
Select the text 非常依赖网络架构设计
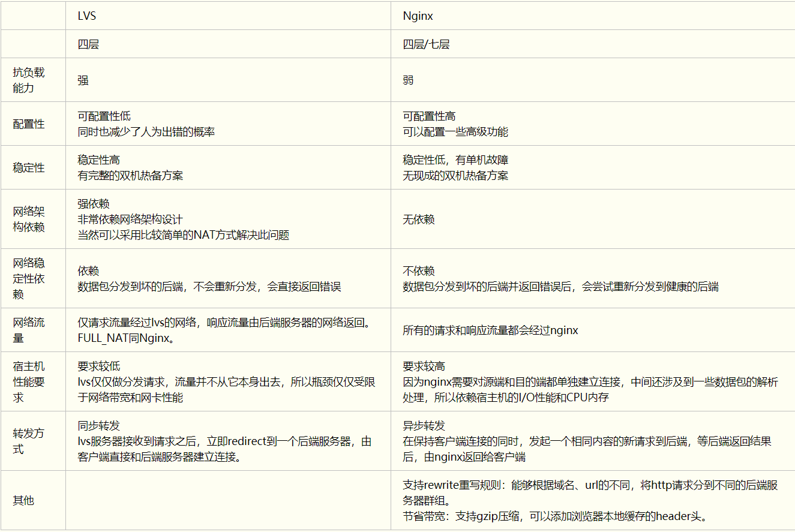(131, 220)
